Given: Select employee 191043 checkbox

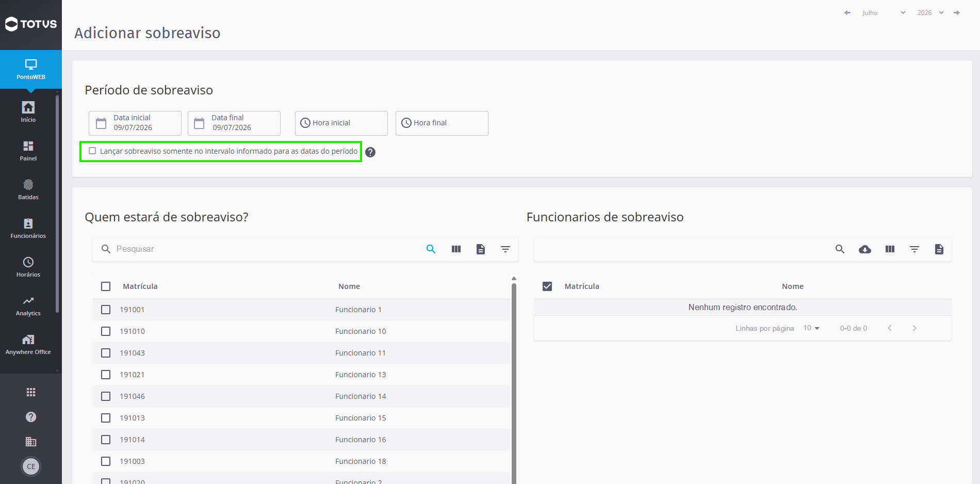Looking at the screenshot, I should pos(106,353).
